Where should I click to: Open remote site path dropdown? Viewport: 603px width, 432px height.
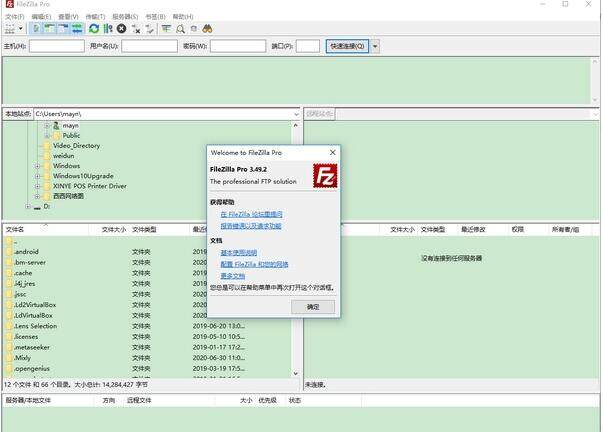point(595,114)
